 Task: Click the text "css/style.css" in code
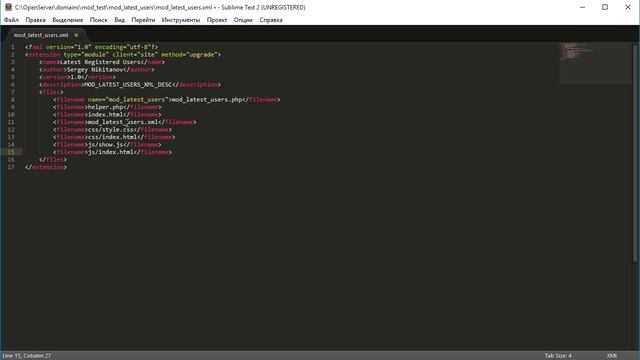(x=111, y=129)
